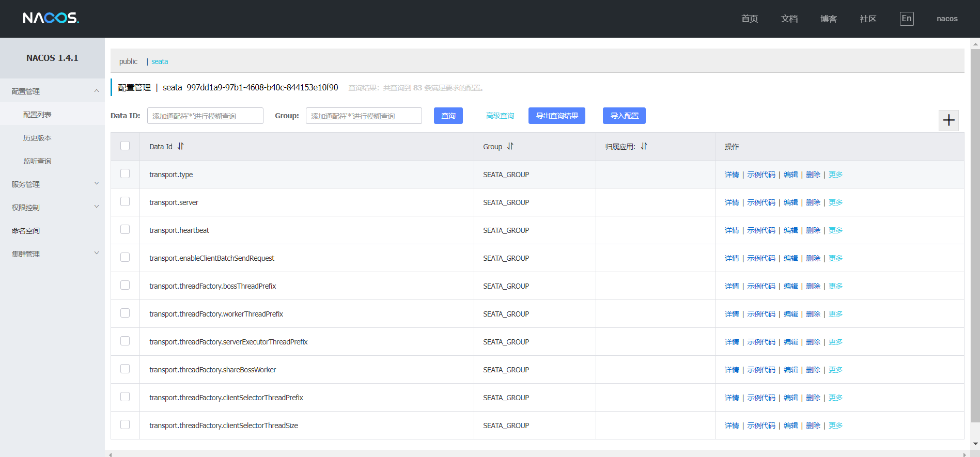Sort the list by Data Id column

coord(180,146)
